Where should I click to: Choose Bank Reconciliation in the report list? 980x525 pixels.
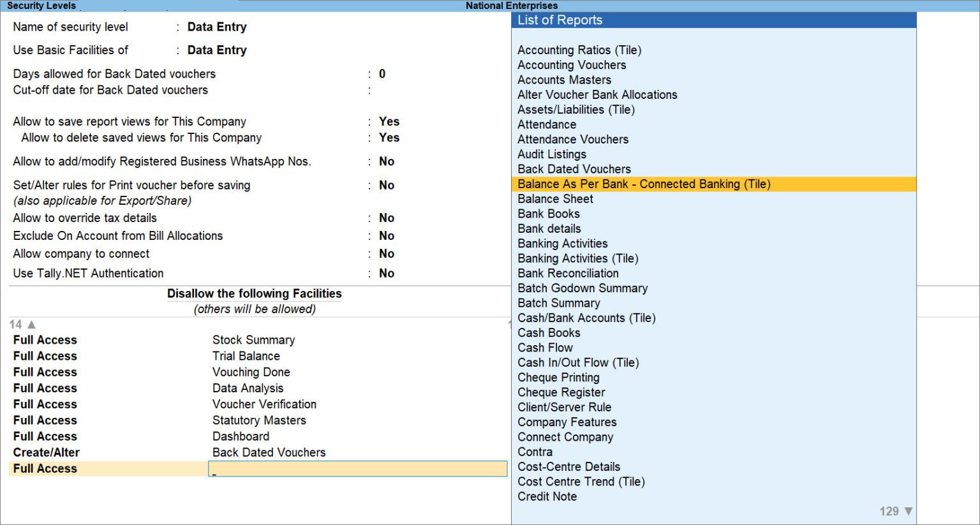pyautogui.click(x=568, y=273)
